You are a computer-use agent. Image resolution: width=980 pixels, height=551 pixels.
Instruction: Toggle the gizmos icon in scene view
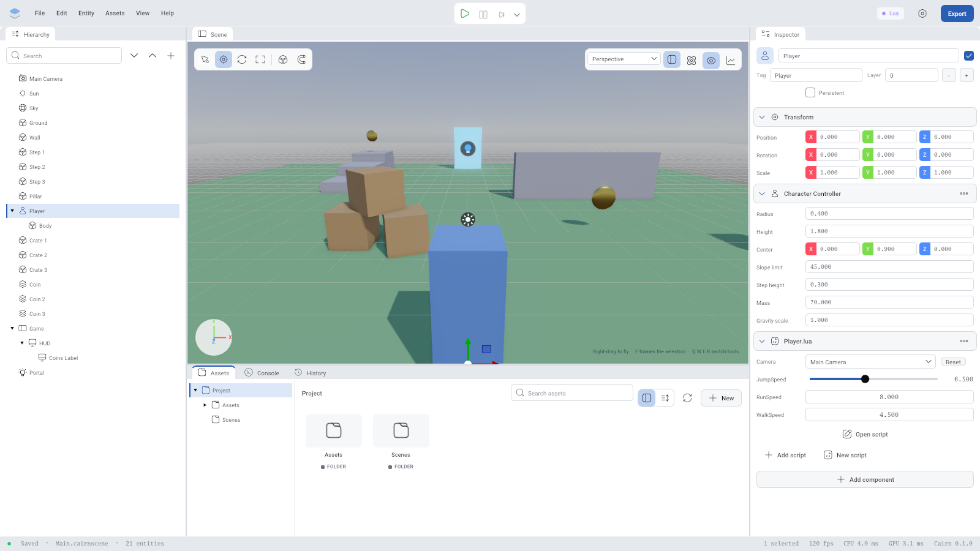[x=692, y=60]
